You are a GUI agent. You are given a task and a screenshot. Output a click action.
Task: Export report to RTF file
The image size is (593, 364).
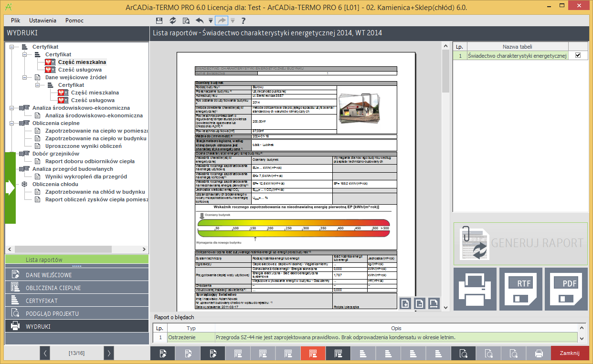pos(520,289)
